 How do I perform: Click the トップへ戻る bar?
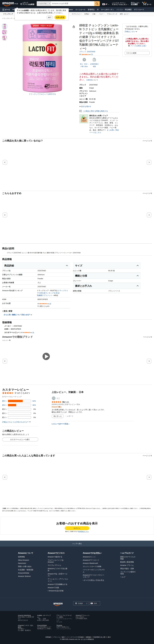(x=77, y=544)
